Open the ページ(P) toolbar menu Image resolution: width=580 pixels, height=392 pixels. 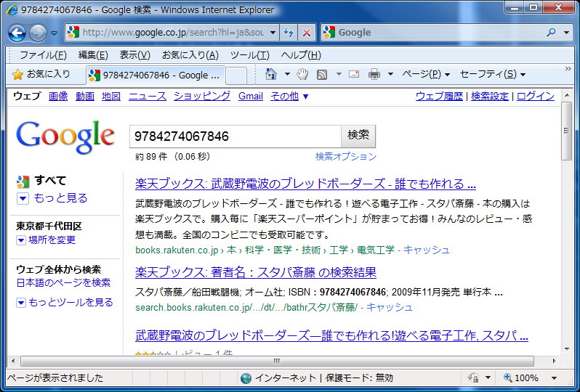click(426, 74)
